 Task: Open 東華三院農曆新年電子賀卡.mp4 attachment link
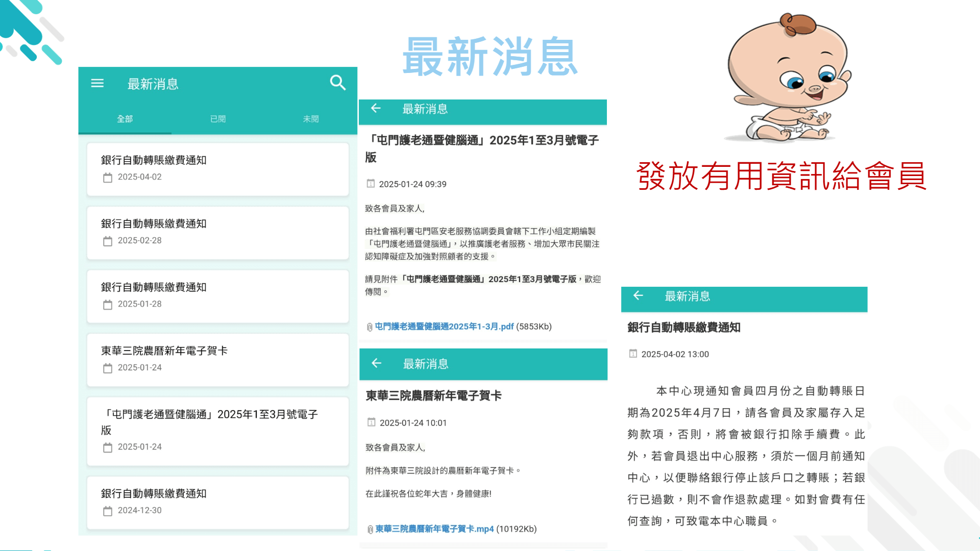coord(434,529)
